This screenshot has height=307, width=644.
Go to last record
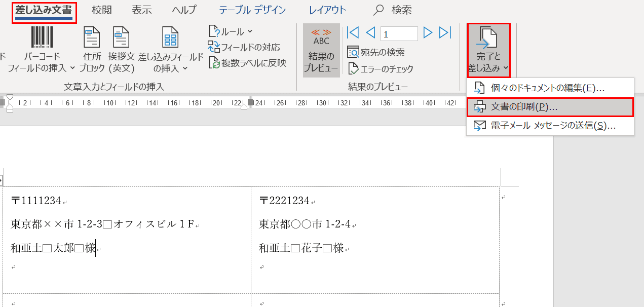445,33
